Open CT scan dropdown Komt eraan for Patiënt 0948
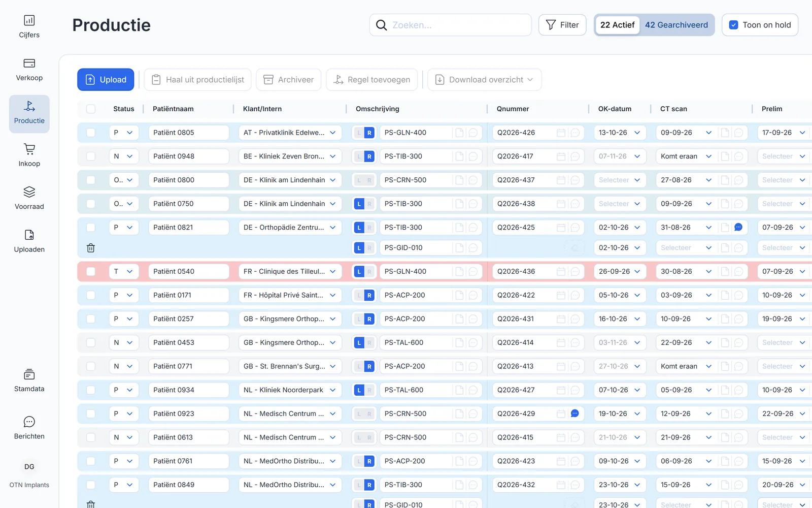Viewport: 812px width, 508px height. tap(686, 156)
